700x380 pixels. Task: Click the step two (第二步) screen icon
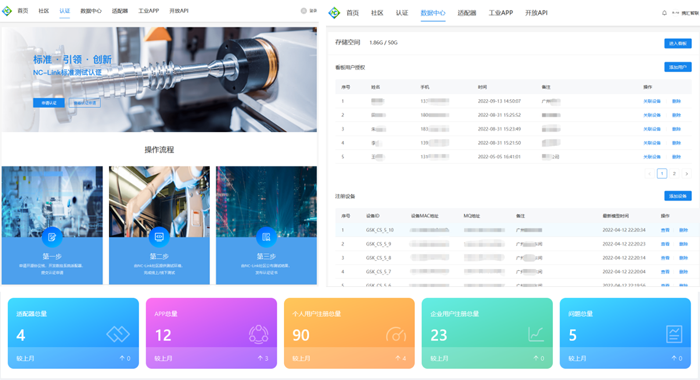(159, 237)
